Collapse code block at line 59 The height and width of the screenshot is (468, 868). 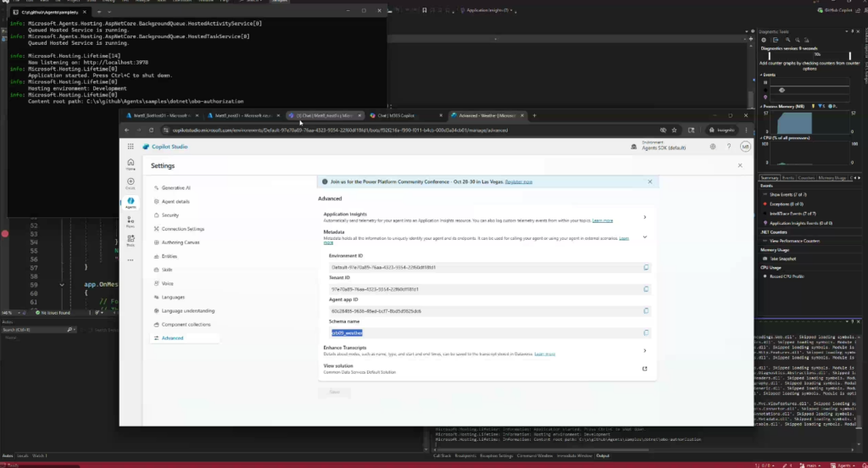(x=62, y=285)
